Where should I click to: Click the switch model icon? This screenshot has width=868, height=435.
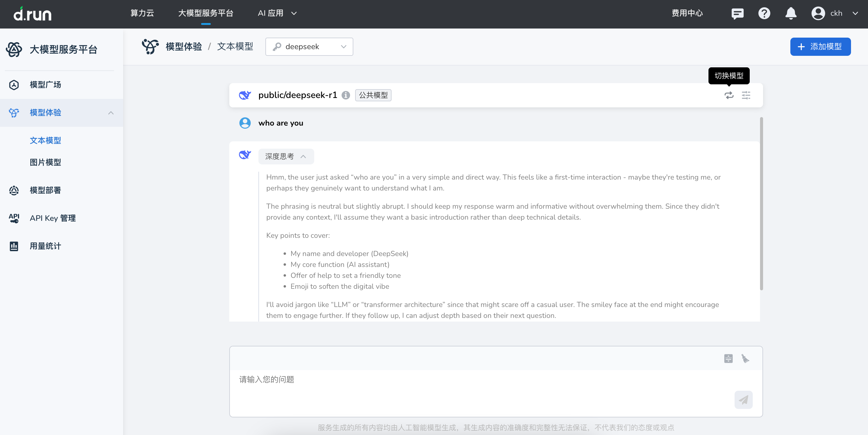[729, 95]
